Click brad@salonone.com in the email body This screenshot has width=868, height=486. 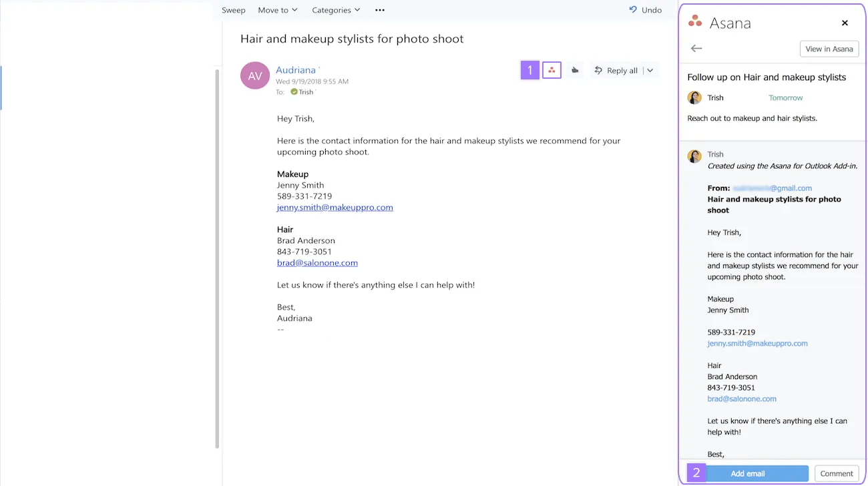[x=317, y=262]
